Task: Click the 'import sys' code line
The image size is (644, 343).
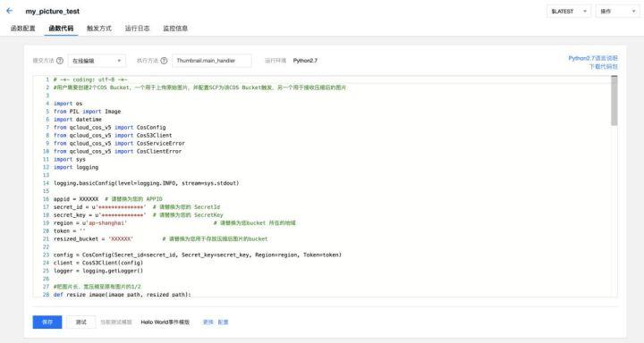Action: 70,159
